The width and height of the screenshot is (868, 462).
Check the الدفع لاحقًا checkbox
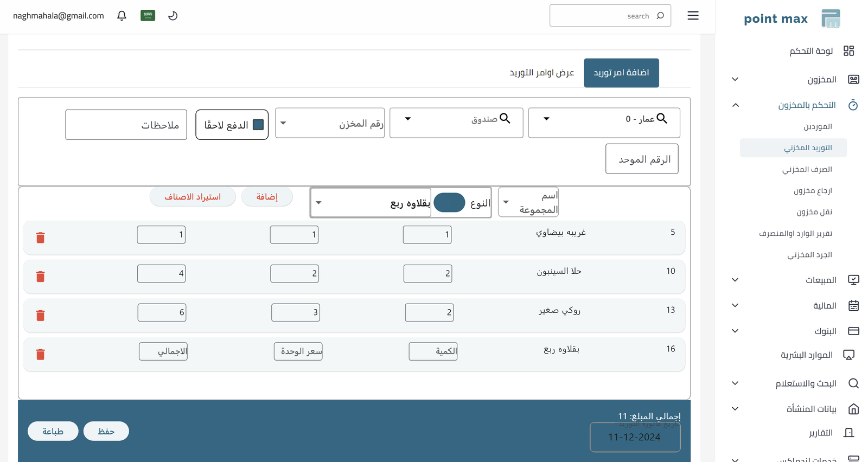click(x=258, y=125)
